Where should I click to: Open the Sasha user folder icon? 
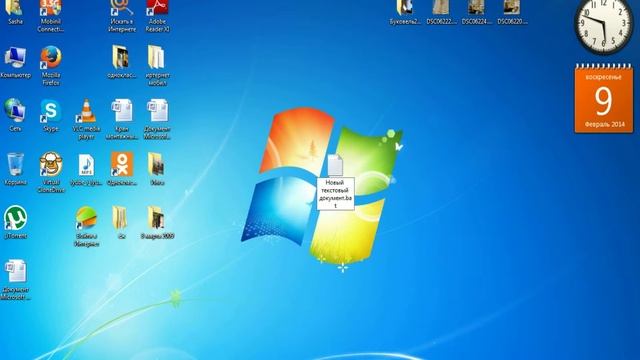[x=15, y=12]
